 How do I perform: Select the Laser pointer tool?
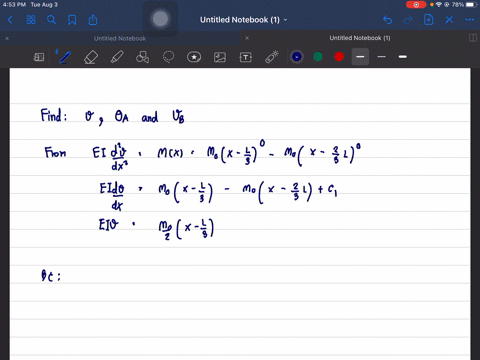(272, 57)
